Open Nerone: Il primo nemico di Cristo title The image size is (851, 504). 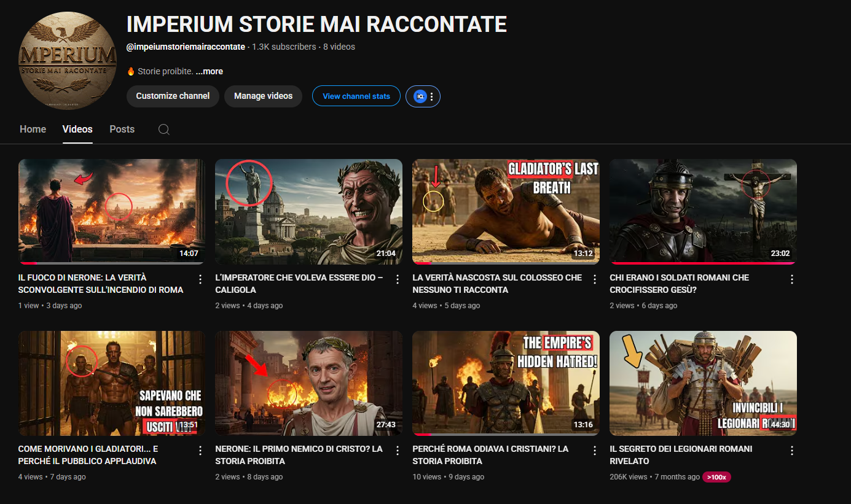point(299,455)
